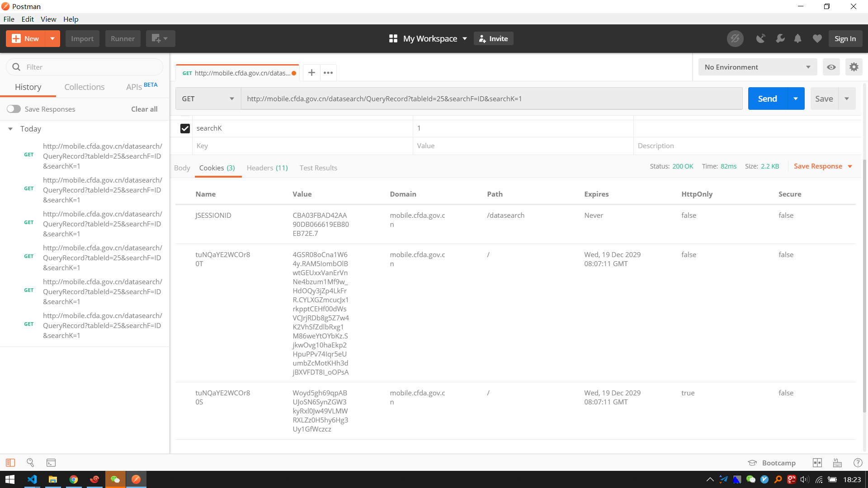868x488 pixels.
Task: Open the Send button dropdown arrow
Action: click(796, 99)
